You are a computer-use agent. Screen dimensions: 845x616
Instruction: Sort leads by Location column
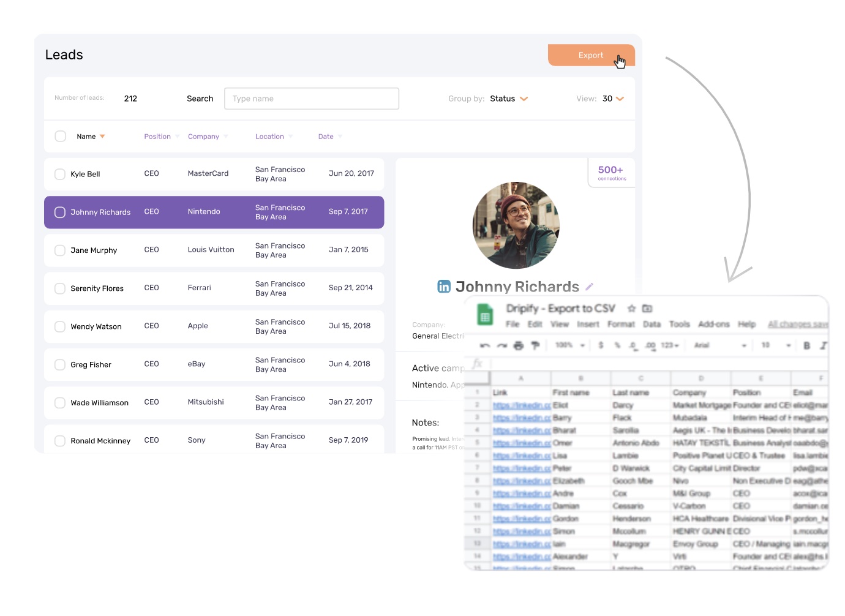pyautogui.click(x=274, y=137)
